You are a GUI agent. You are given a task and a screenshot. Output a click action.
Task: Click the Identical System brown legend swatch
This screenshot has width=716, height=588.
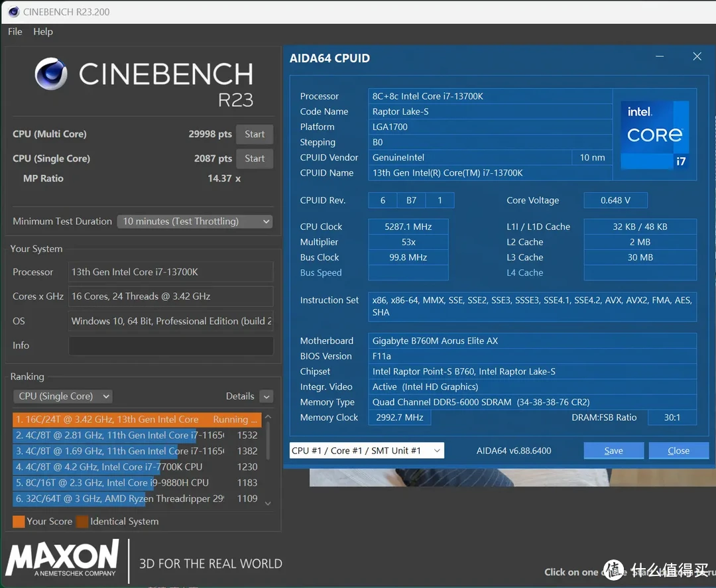(82, 521)
